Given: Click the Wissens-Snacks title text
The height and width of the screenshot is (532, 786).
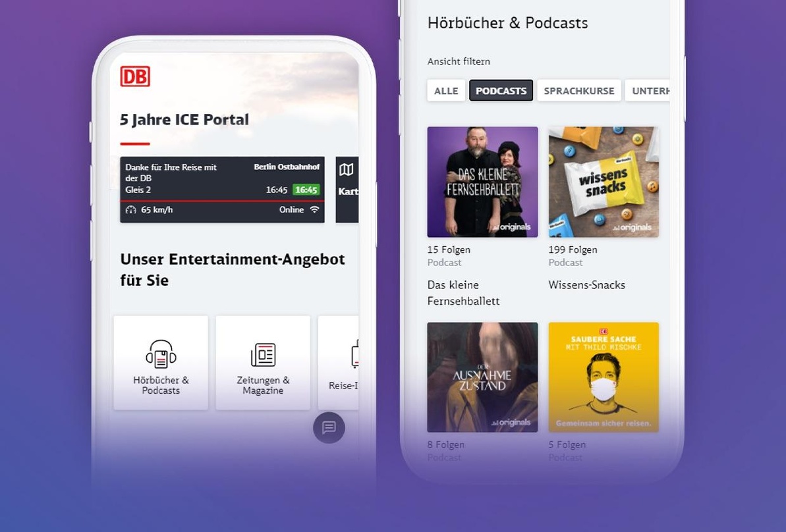Looking at the screenshot, I should (x=587, y=285).
